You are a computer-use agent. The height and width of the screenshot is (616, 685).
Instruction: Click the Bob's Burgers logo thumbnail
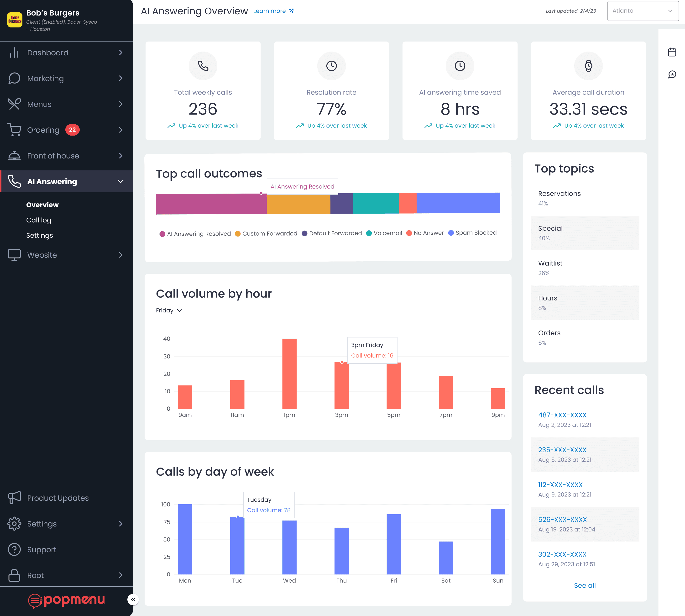(x=15, y=19)
